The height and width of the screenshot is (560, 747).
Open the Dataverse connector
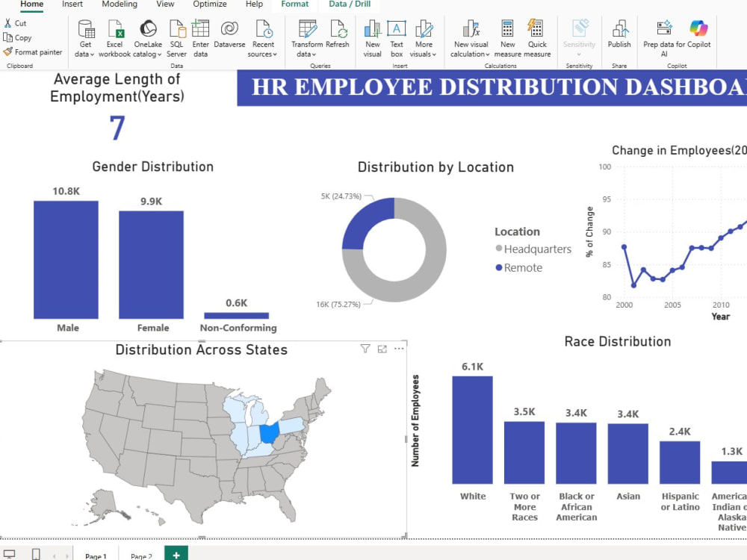click(x=229, y=34)
